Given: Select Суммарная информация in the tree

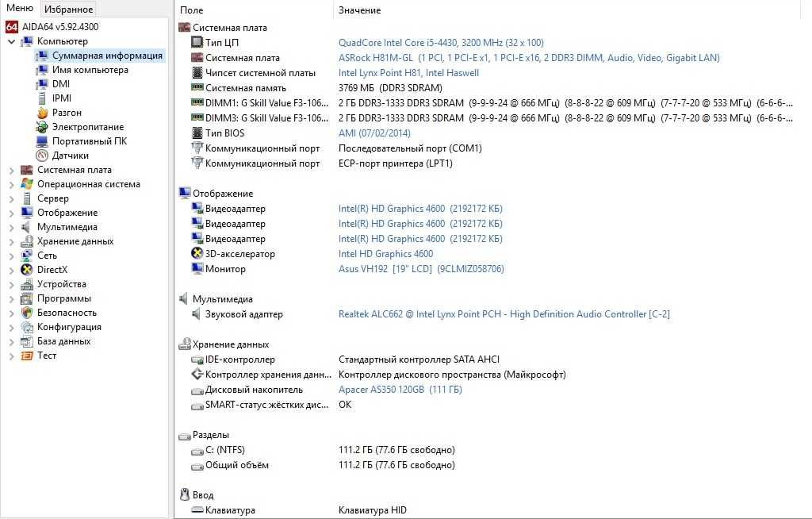Looking at the screenshot, I should [107, 56].
